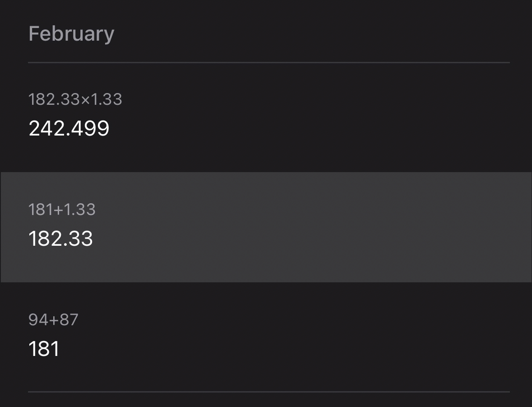Select the 182.33×1.33 expression text
The width and height of the screenshot is (532, 407).
(75, 99)
